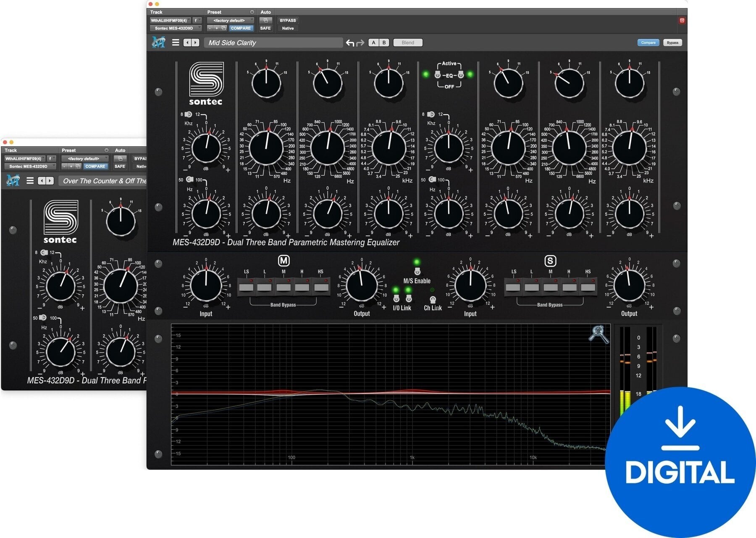Image resolution: width=756 pixels, height=538 pixels.
Task: Click the white Bypass button at top right
Action: (672, 42)
